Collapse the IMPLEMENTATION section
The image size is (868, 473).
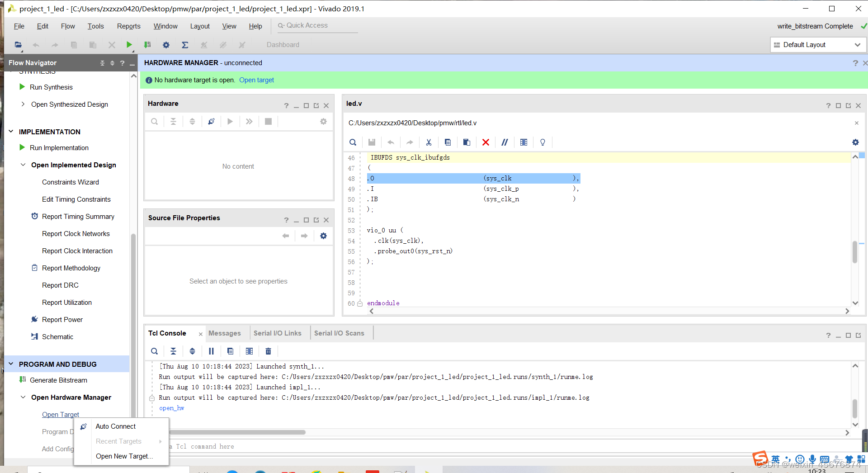click(x=11, y=132)
